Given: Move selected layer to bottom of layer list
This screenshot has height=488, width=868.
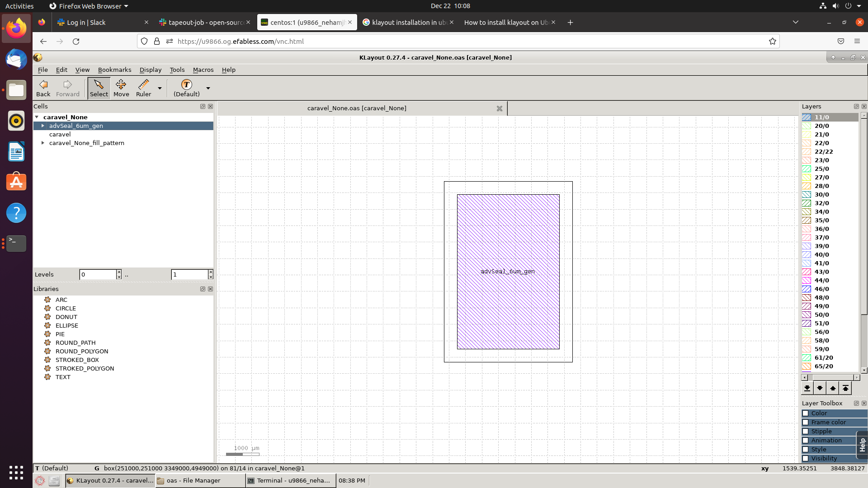Looking at the screenshot, I should [x=807, y=388].
